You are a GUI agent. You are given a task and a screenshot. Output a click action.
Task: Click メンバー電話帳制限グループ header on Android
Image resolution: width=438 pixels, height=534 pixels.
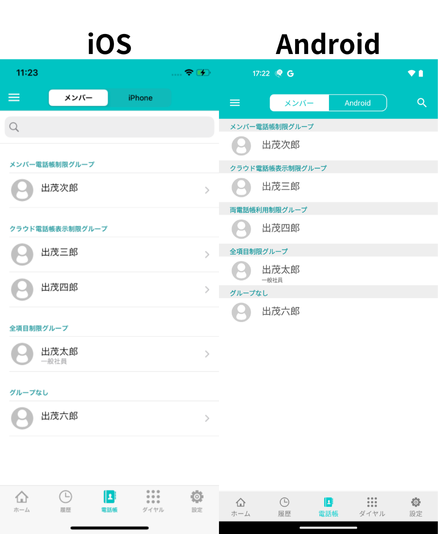271,126
